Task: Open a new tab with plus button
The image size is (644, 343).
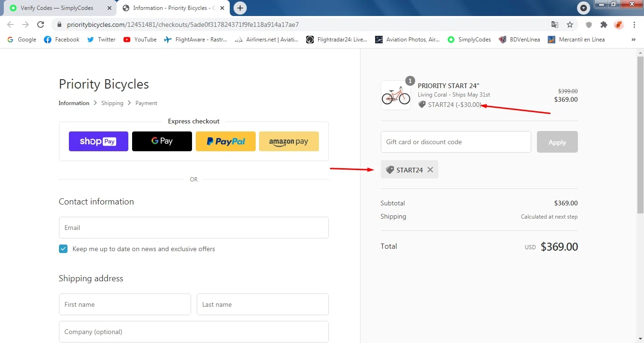Action: 240,8
